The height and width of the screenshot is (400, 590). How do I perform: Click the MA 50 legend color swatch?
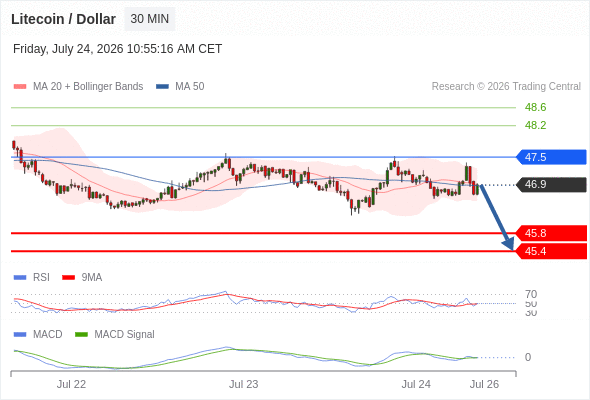(x=162, y=87)
